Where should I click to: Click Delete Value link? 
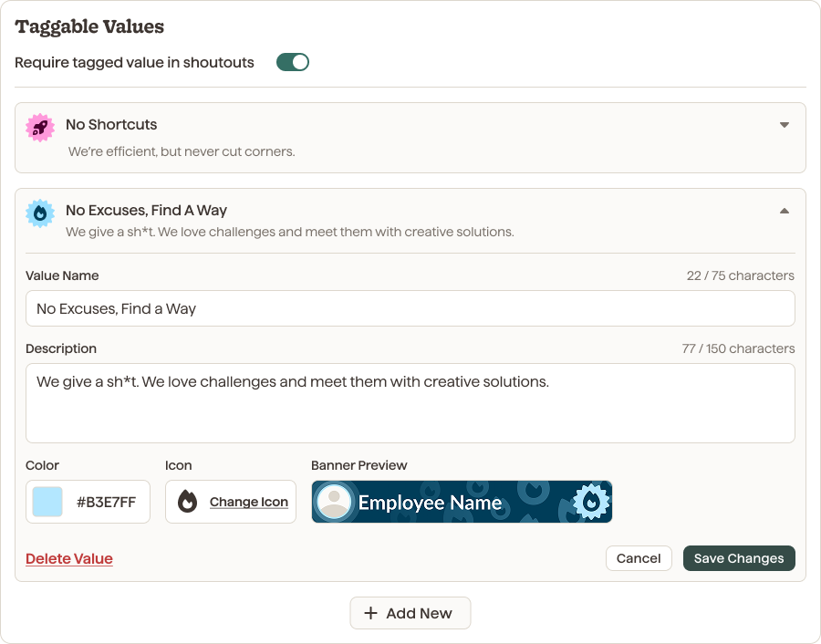click(x=69, y=558)
